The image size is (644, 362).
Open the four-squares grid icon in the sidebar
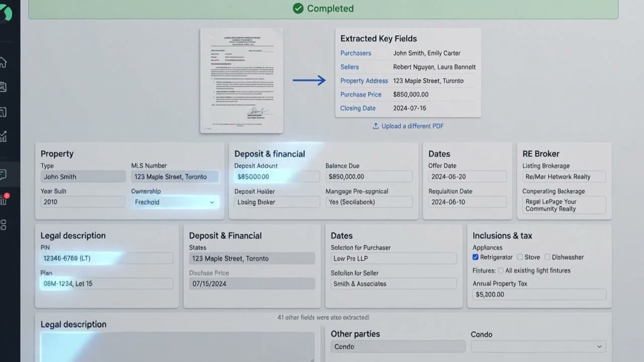click(x=3, y=225)
